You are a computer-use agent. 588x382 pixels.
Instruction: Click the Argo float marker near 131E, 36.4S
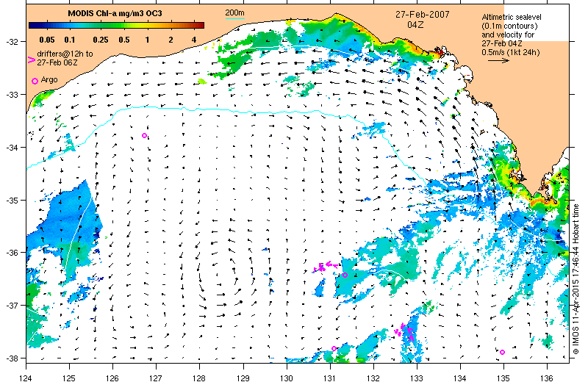coord(345,275)
